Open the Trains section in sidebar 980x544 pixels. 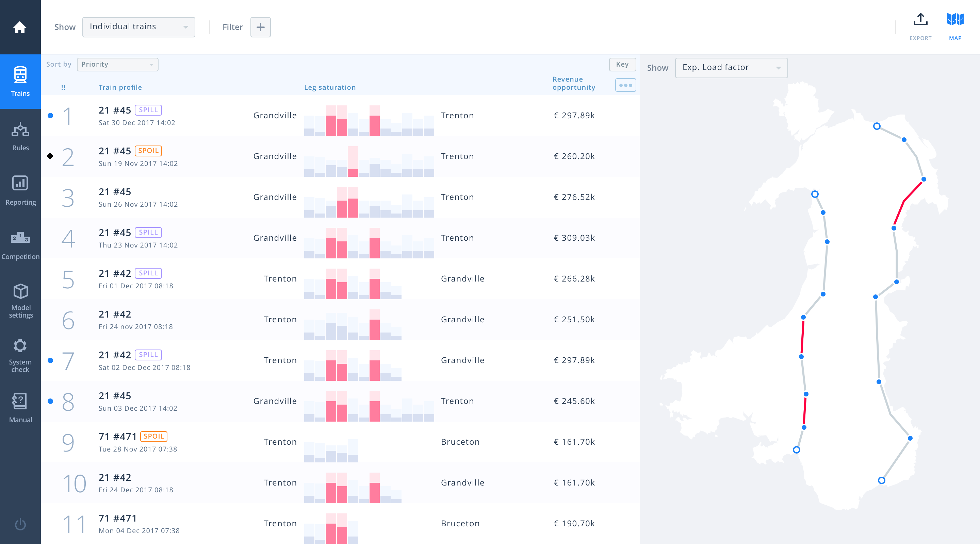(20, 81)
